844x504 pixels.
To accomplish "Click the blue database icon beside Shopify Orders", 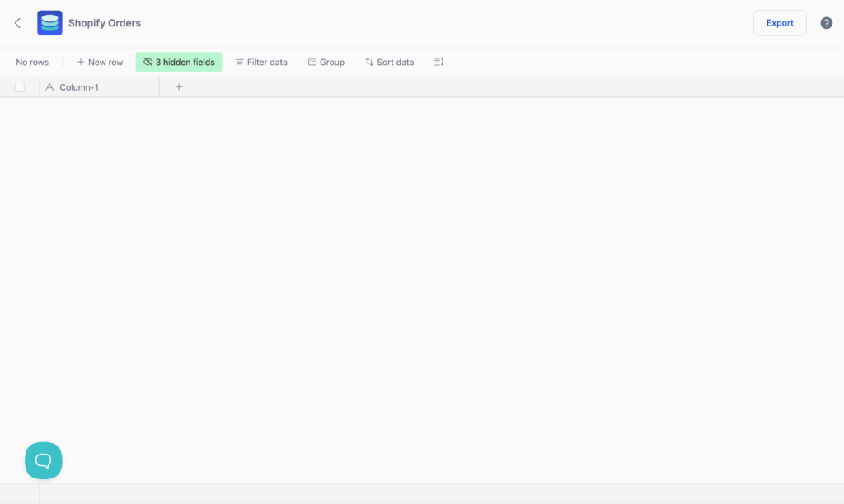I will pyautogui.click(x=49, y=22).
